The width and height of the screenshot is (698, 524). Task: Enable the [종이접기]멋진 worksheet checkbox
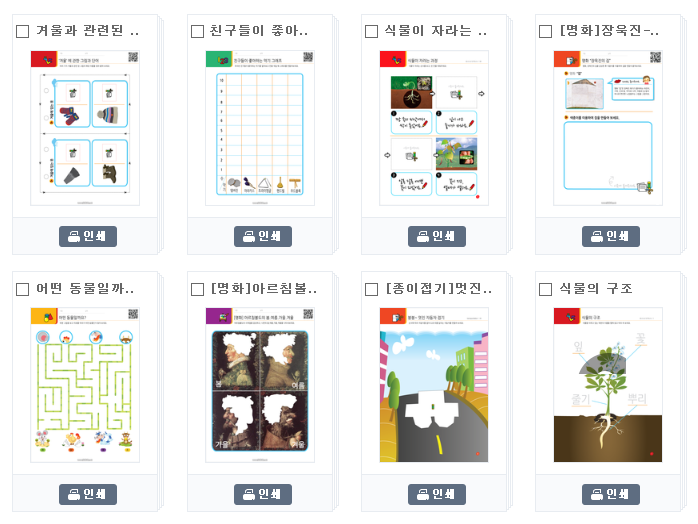(371, 289)
